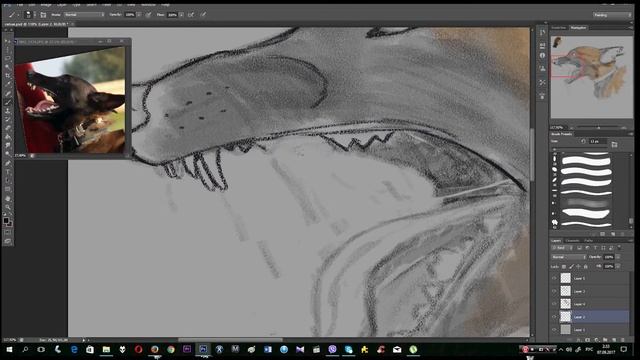
Task: Switch to the Navigator tab
Action: (x=578, y=28)
